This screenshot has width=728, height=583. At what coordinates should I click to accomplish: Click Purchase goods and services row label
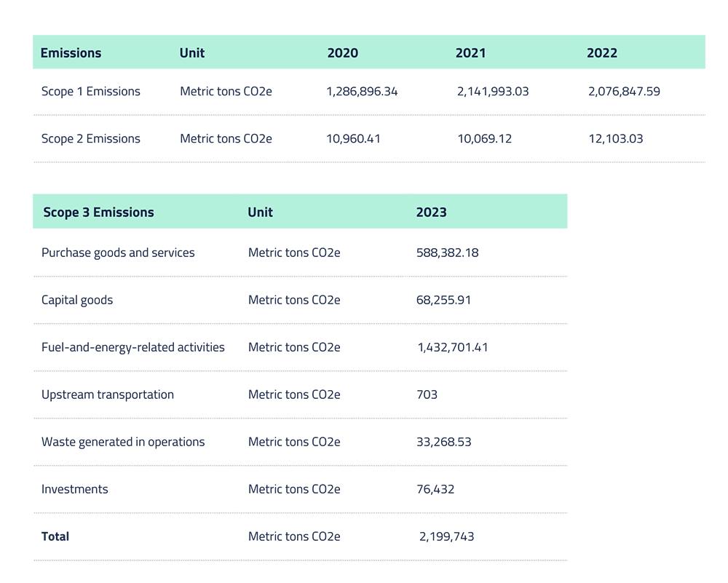(118, 253)
